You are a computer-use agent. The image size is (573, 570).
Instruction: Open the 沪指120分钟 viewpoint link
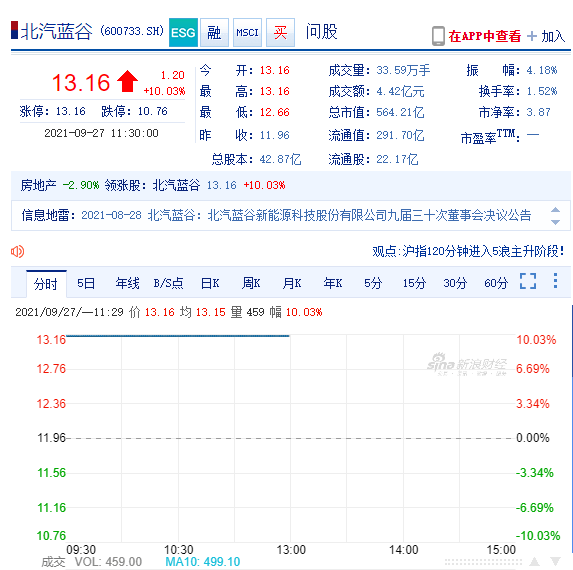click(x=468, y=251)
